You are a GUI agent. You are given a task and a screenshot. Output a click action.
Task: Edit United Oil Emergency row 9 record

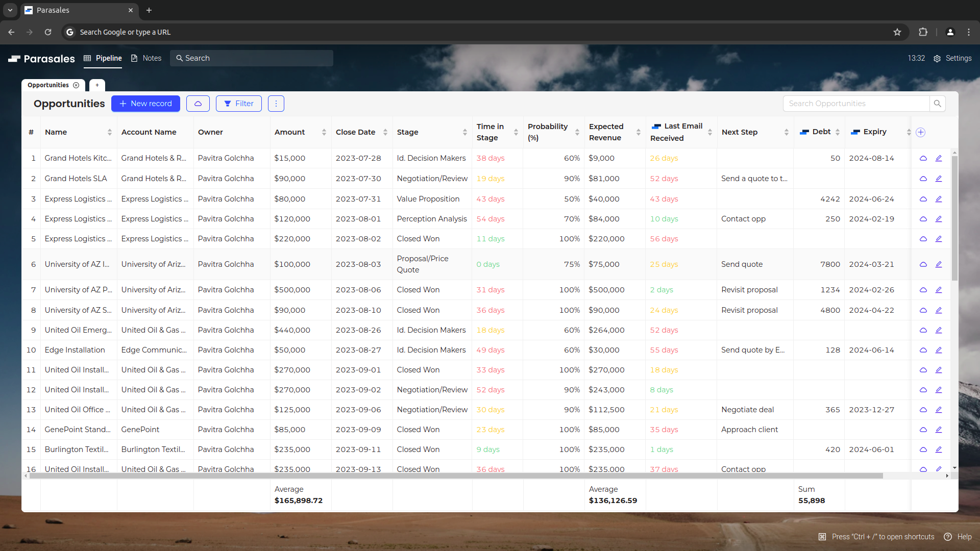coord(939,330)
